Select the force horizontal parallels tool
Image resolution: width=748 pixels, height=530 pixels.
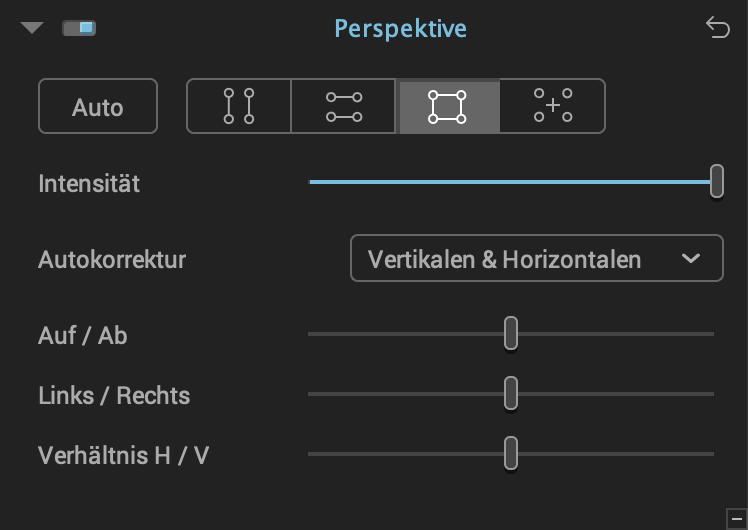coord(343,106)
